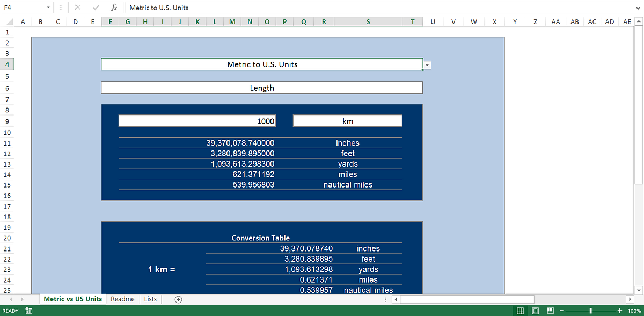The width and height of the screenshot is (644, 316).
Task: Switch to Page Break Preview icon
Action: pos(550,311)
